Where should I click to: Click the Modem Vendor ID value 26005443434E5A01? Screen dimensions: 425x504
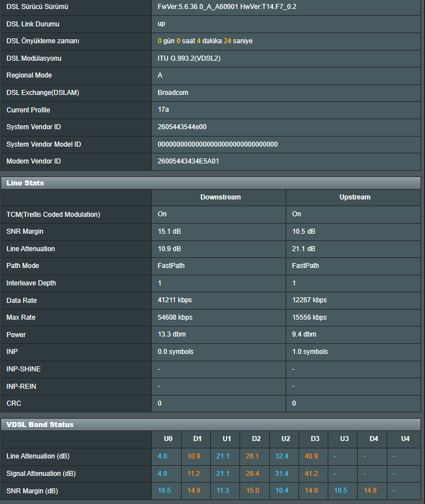[188, 161]
